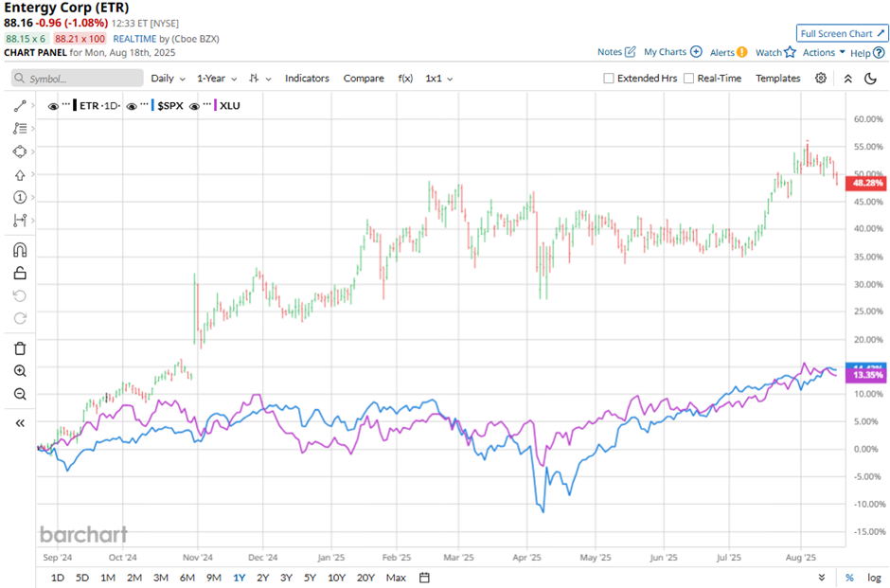Viewport: 890px width, 588px height.
Task: Add to My Charts plus icon
Action: 696,52
